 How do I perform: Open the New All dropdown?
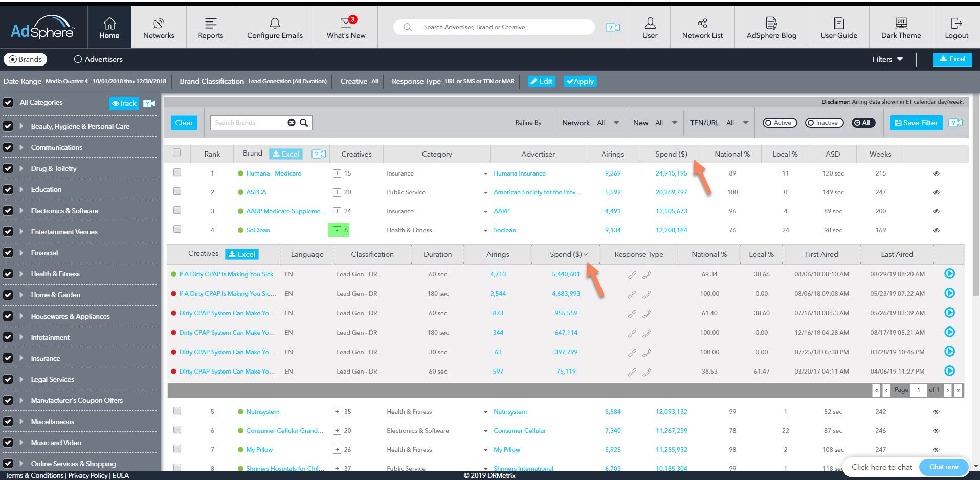tap(666, 123)
